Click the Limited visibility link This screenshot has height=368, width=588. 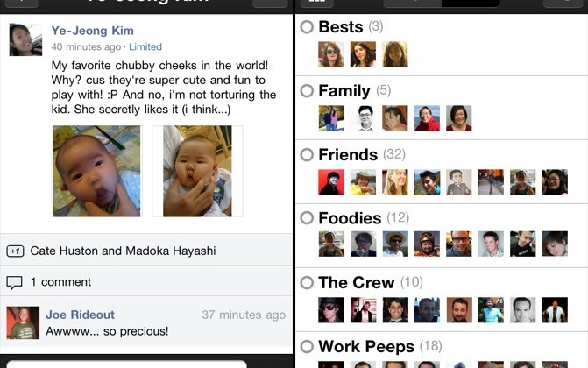tap(145, 47)
